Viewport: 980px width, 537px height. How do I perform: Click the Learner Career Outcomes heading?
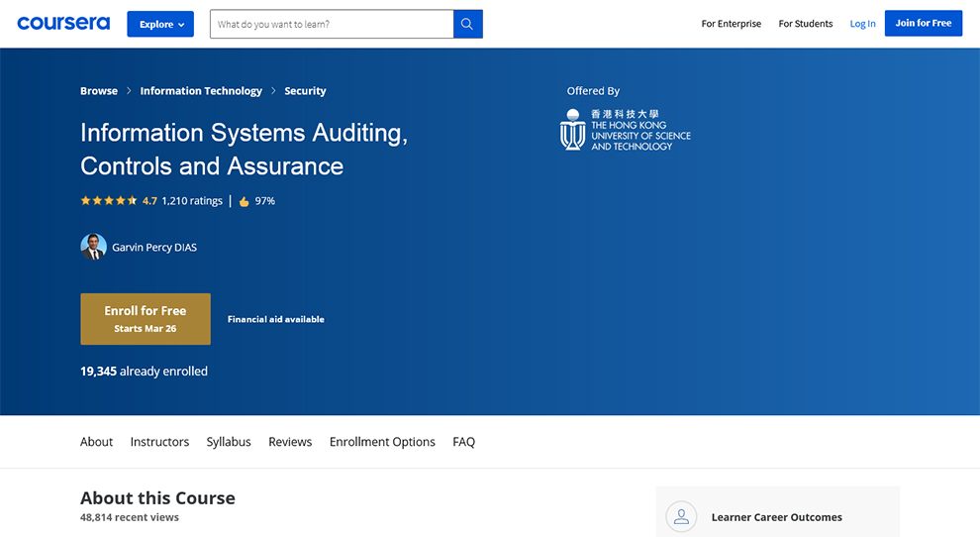777,517
